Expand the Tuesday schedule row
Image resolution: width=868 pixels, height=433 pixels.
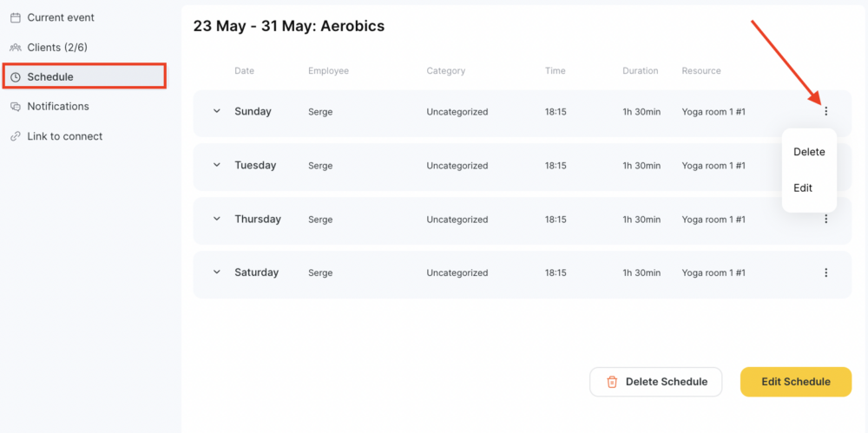[x=217, y=165]
